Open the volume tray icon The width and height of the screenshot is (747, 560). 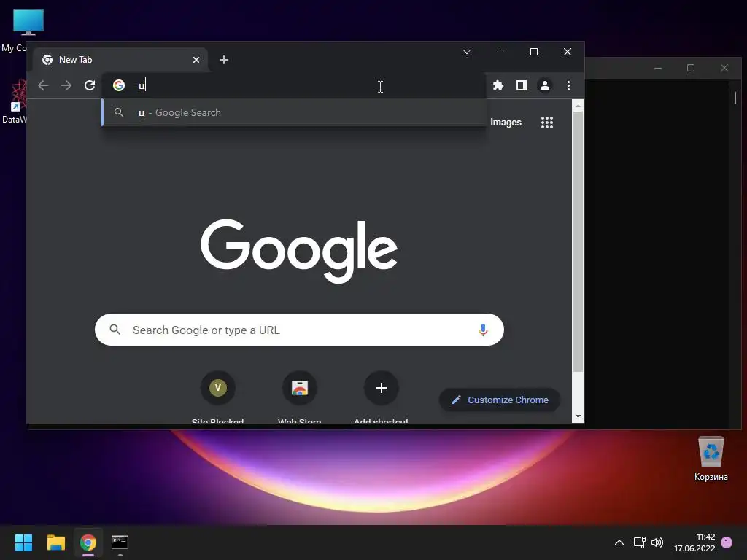(657, 542)
